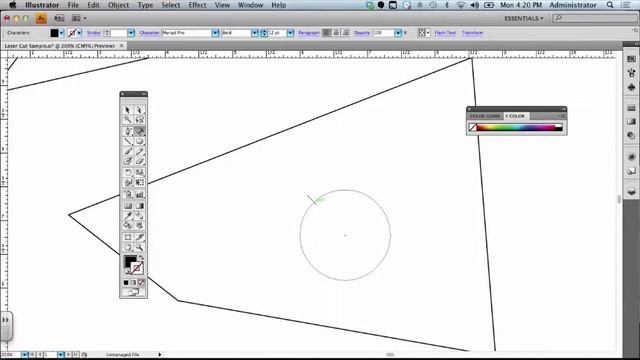Apply solid Color mode in toolbox
Screen dimensions: 640x360
[126, 282]
